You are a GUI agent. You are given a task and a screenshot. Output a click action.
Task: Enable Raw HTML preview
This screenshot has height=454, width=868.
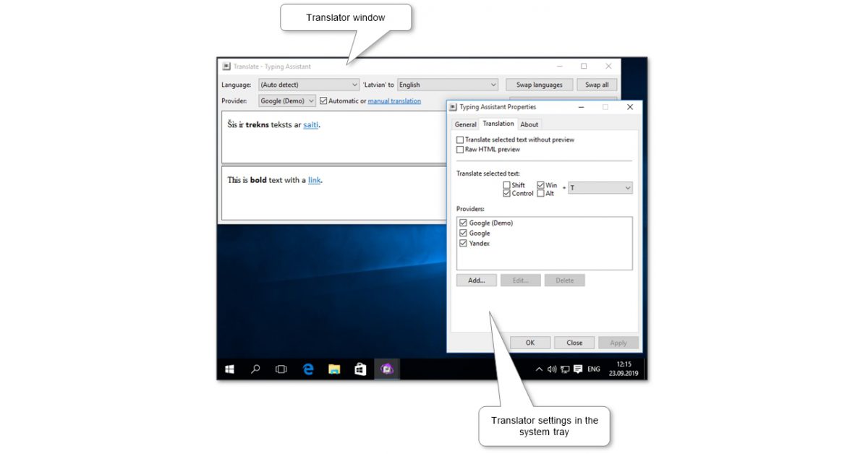click(x=460, y=149)
